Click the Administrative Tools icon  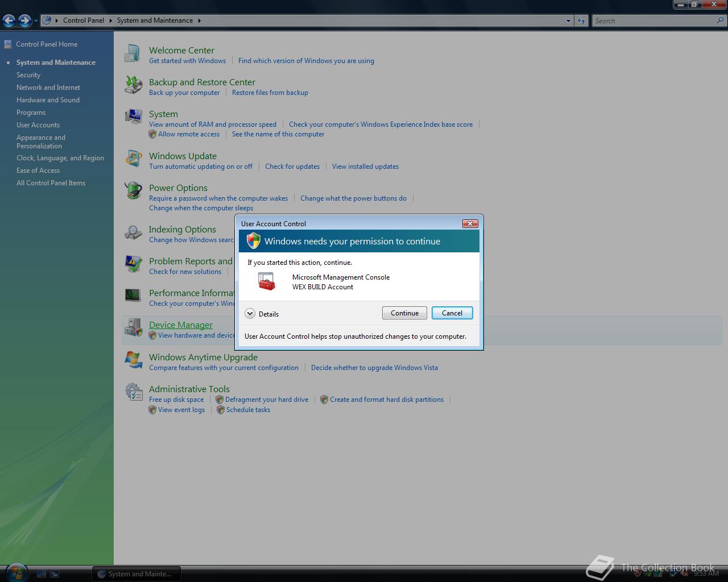click(x=133, y=392)
